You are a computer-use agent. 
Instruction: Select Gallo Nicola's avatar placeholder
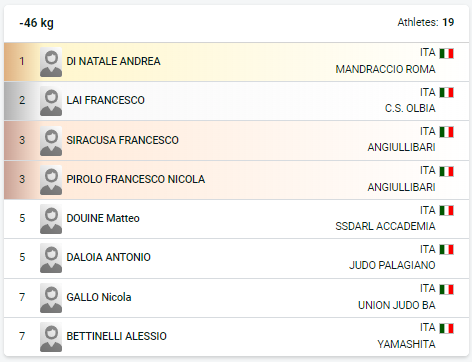[51, 298]
